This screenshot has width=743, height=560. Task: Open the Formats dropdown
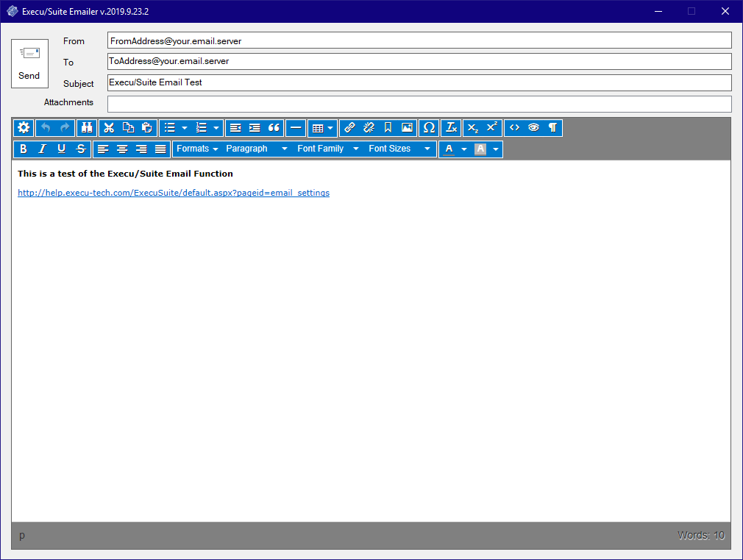click(197, 149)
